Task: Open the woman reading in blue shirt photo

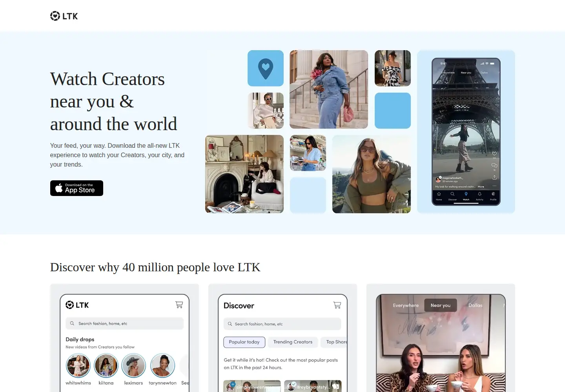Action: click(x=308, y=153)
